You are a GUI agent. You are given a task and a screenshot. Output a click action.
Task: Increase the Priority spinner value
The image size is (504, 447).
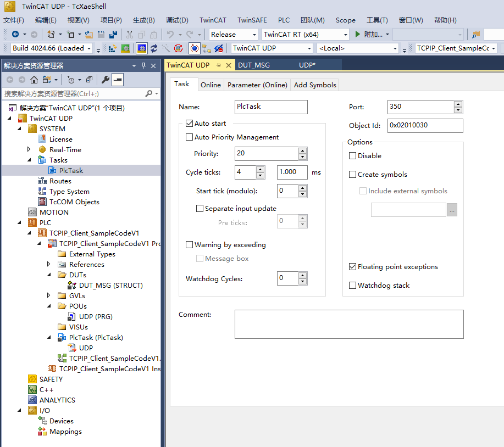(x=302, y=150)
